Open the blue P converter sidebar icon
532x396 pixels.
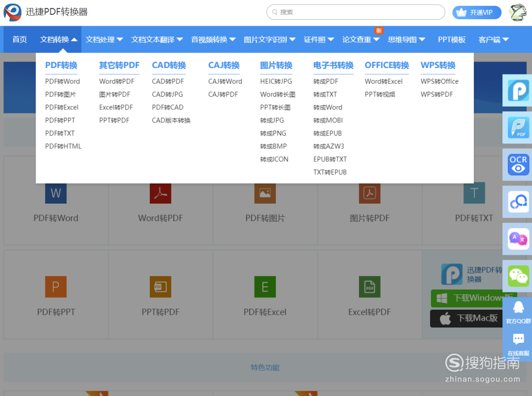pos(518,90)
